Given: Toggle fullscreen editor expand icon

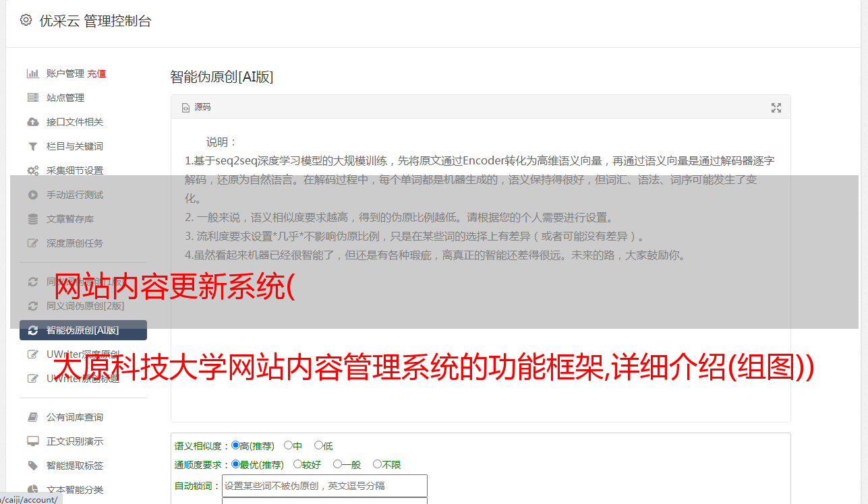Looking at the screenshot, I should (776, 108).
